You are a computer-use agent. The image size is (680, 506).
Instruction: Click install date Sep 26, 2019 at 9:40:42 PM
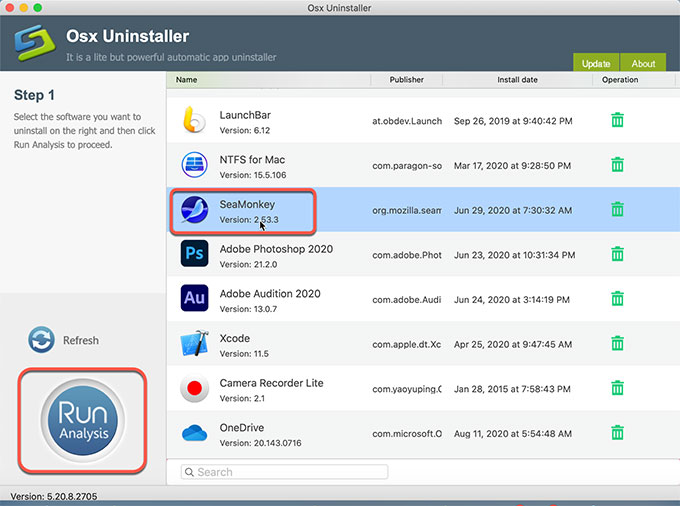pos(513,121)
